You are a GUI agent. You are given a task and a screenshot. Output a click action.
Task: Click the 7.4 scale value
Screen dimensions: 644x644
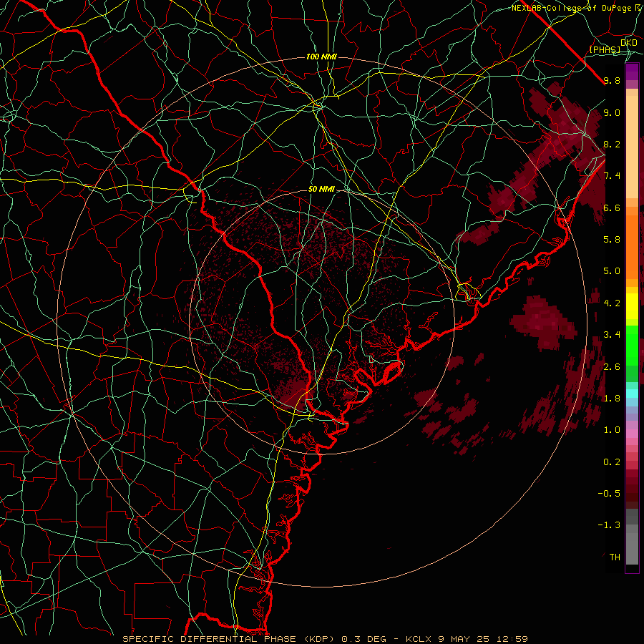coord(612,176)
